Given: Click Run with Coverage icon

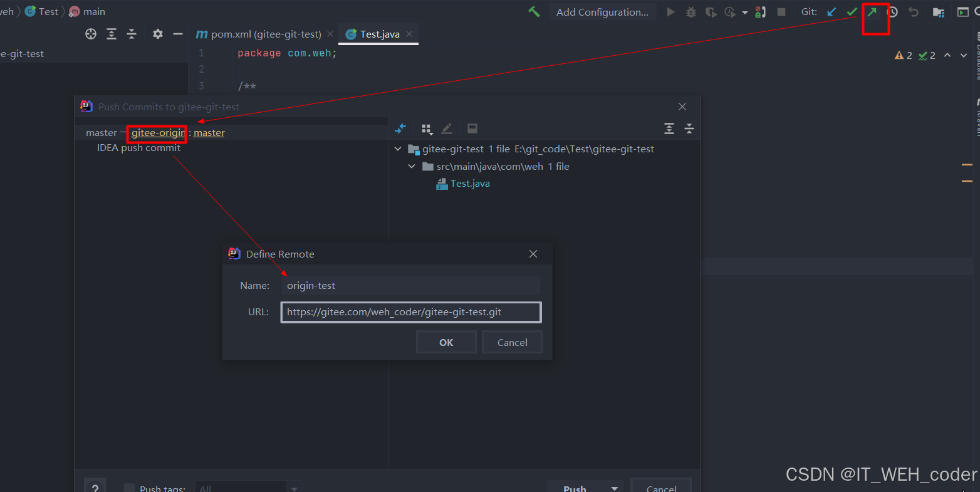Looking at the screenshot, I should tap(711, 12).
